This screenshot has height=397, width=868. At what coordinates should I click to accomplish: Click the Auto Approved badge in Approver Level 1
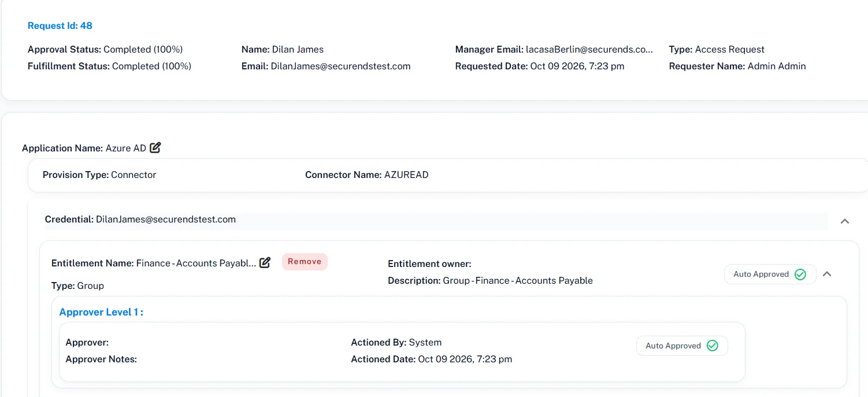coord(682,346)
